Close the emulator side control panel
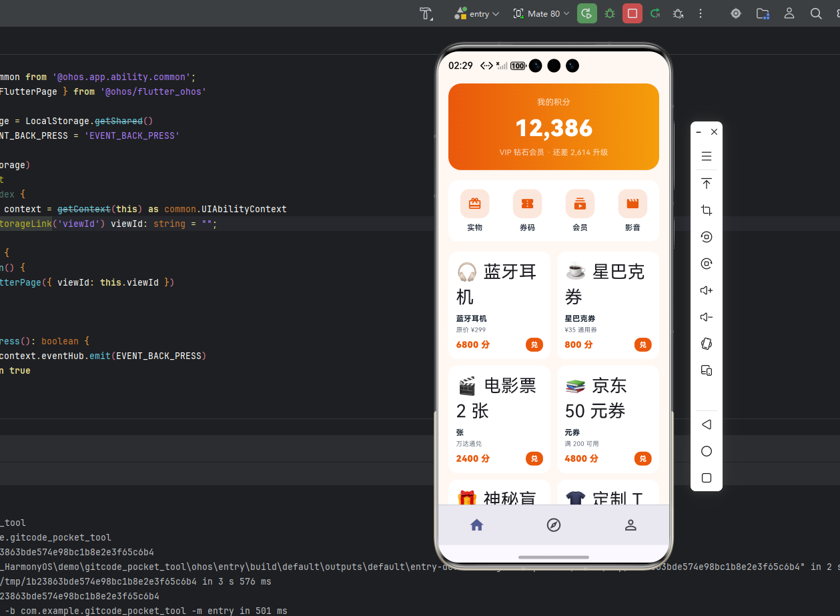 714,132
